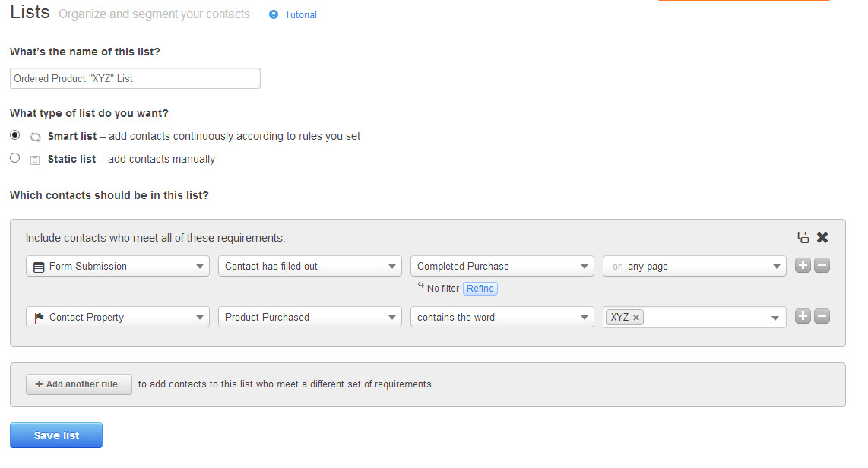868x468 pixels.
Task: Expand the Completed Purchase dropdown
Action: 502,267
